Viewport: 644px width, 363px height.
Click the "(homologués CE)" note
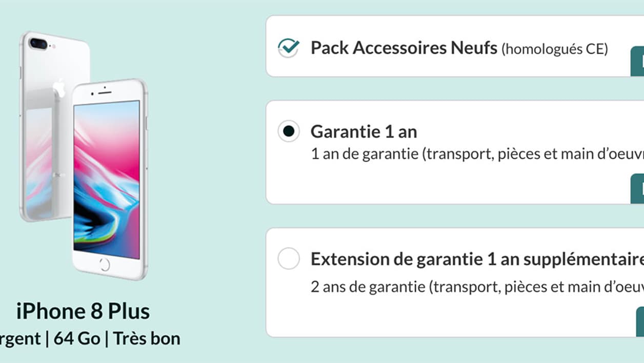(555, 49)
